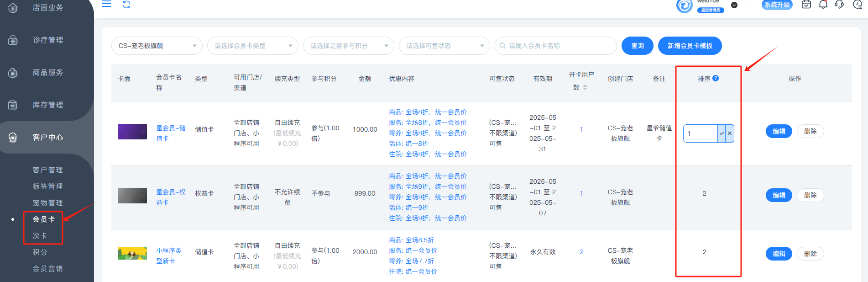868x282 pixels.
Task: Open user count 1 for 星会员-储值卡
Action: point(581,129)
